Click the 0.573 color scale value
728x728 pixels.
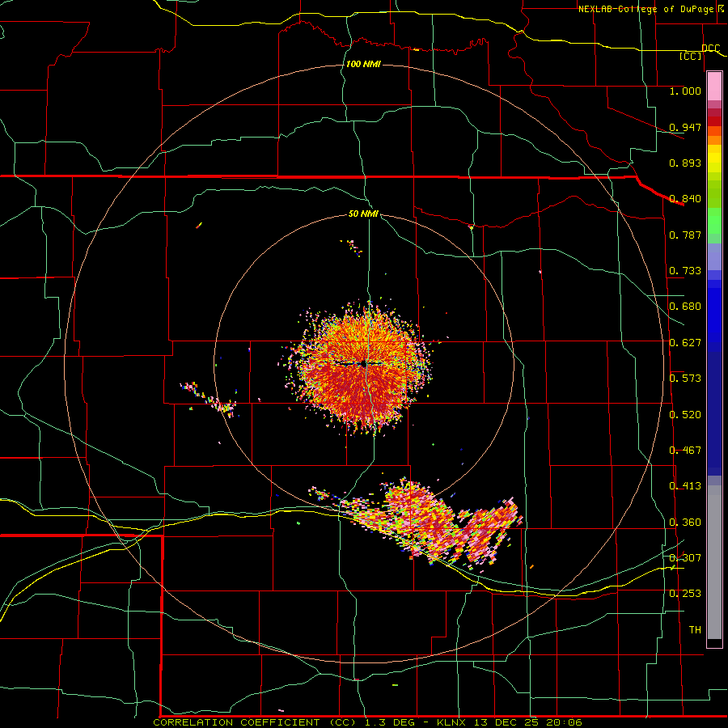[685, 379]
